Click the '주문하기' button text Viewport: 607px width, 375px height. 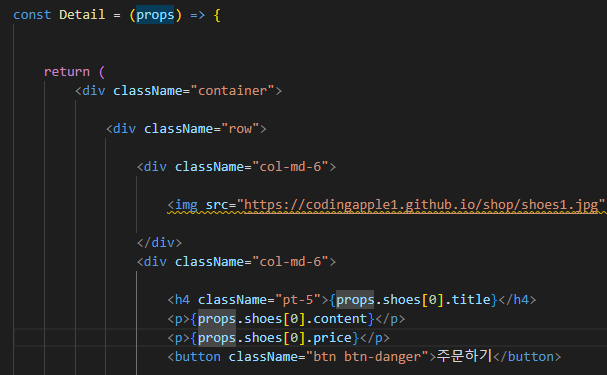point(464,356)
